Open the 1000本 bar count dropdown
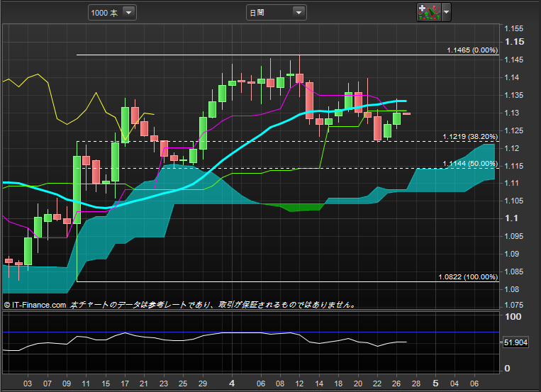The height and width of the screenshot is (392, 541). [x=112, y=13]
